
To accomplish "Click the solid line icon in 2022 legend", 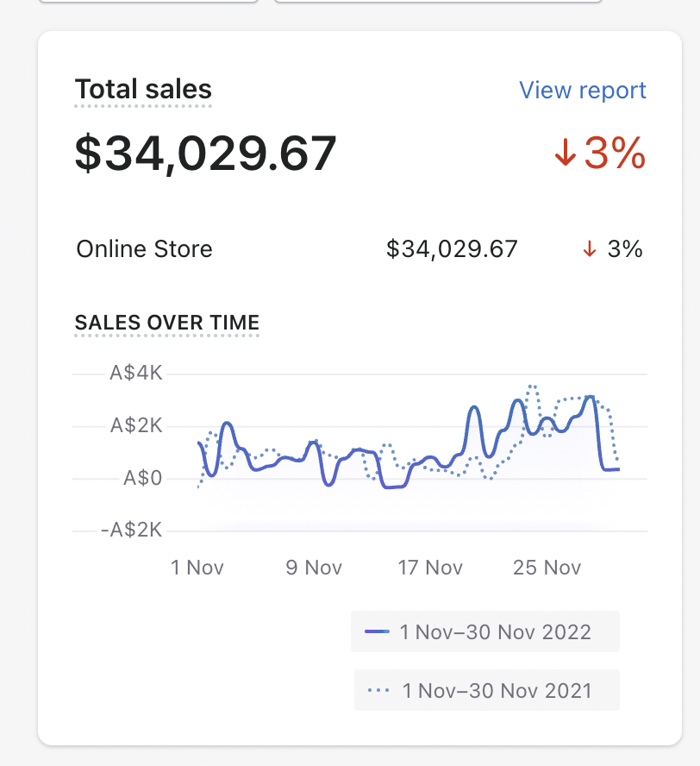I will (x=378, y=631).
